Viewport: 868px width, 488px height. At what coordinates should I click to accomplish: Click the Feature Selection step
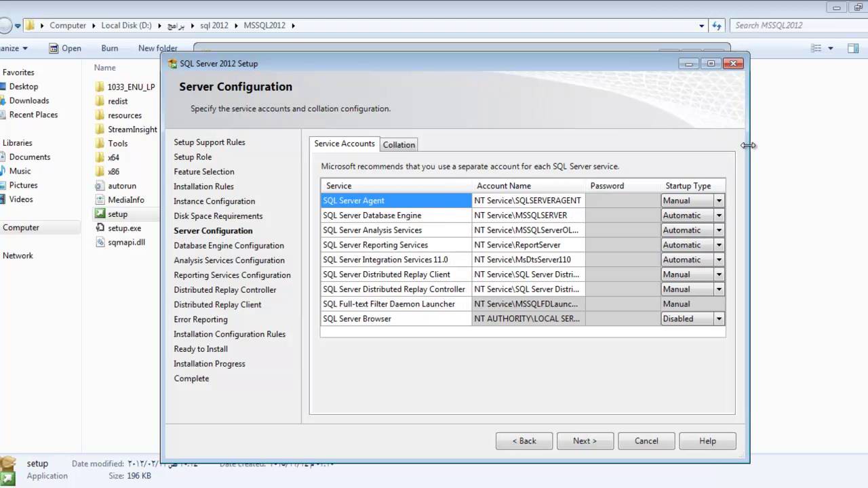coord(203,172)
